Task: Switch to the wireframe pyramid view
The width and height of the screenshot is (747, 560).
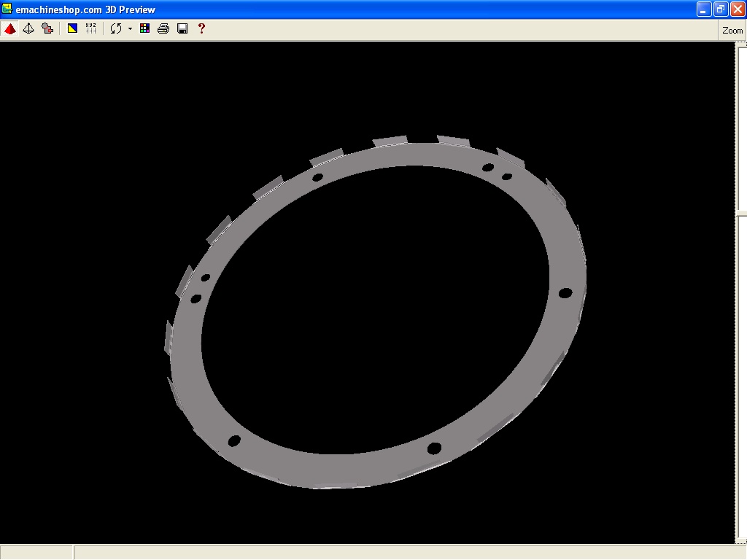Action: point(28,28)
